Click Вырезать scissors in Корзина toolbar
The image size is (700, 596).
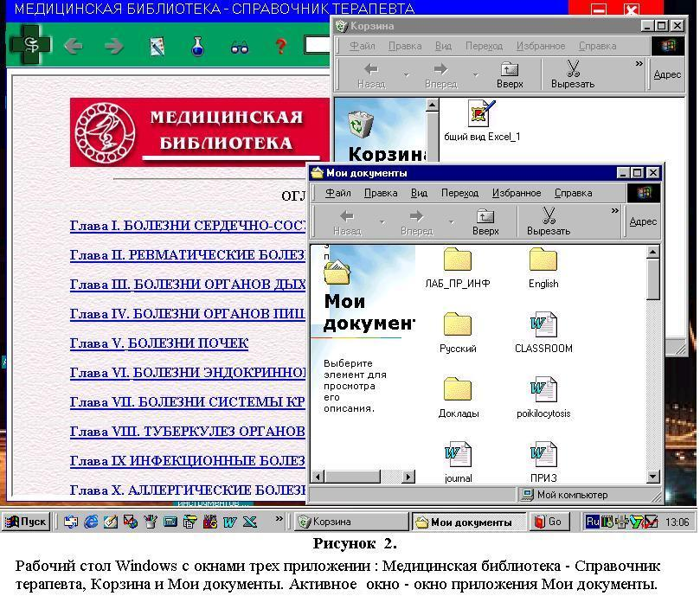pyautogui.click(x=573, y=75)
